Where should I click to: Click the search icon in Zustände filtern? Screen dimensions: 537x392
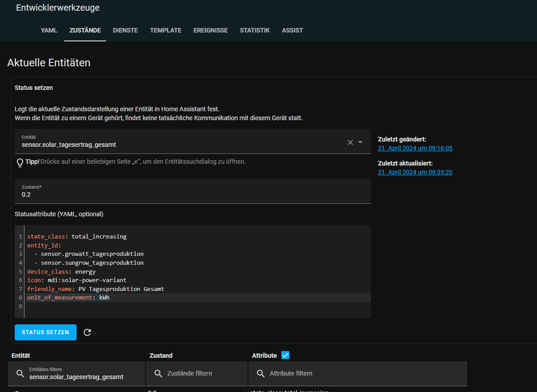[x=158, y=373]
